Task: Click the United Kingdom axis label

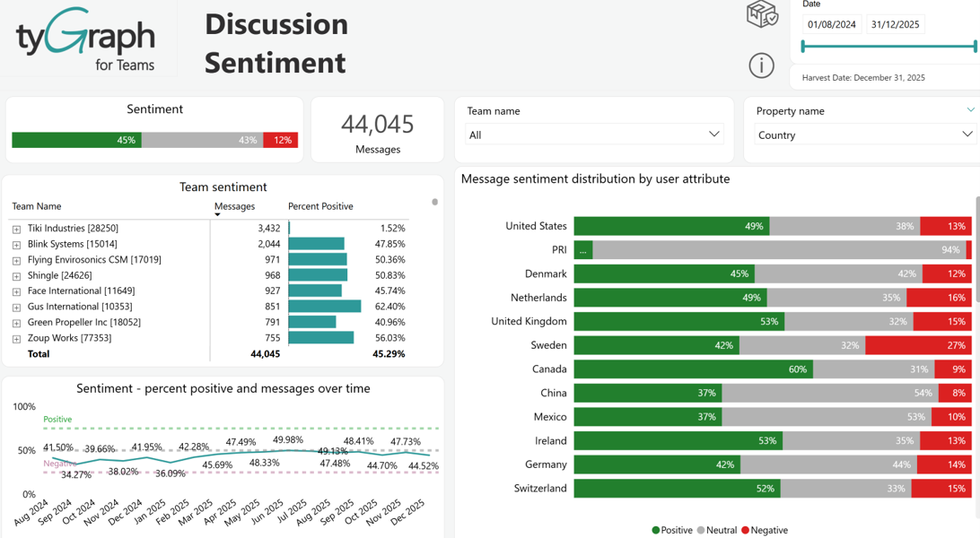Action: [529, 321]
